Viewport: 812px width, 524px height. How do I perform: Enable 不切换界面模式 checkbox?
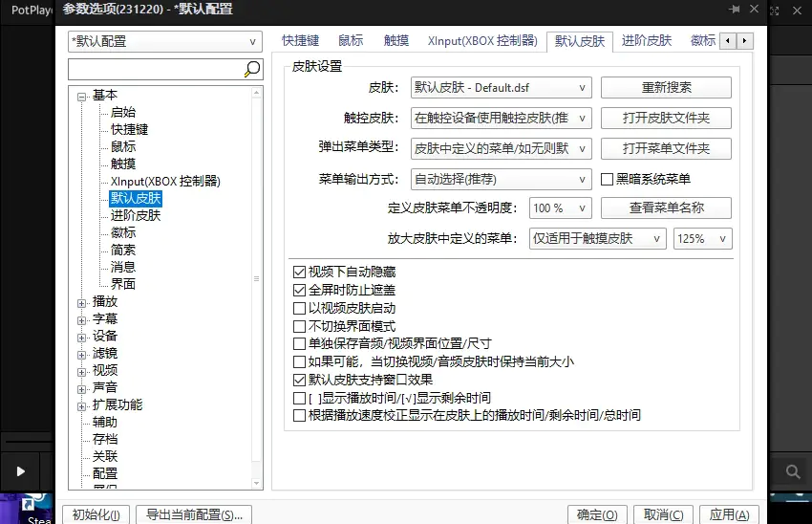pos(299,326)
